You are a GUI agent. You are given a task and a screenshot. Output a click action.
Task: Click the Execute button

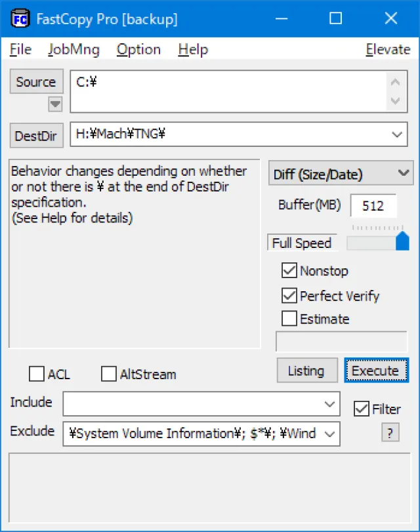(376, 370)
